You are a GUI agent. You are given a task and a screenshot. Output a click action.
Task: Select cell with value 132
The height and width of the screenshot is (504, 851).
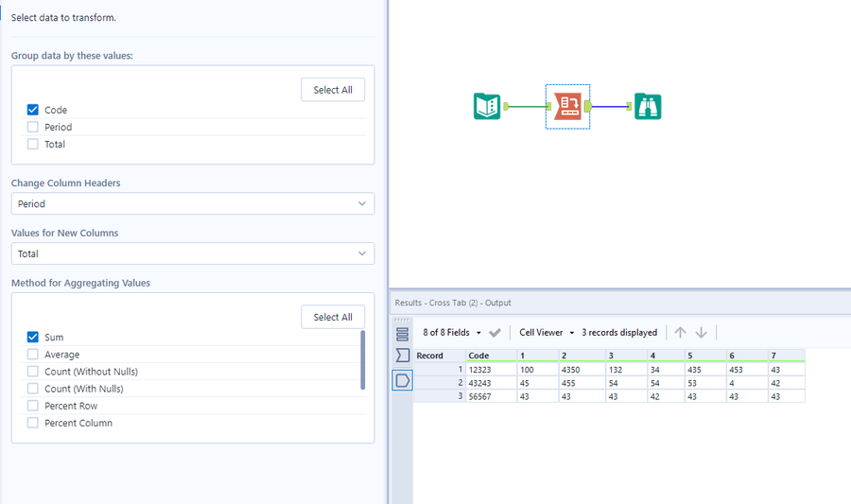tap(627, 370)
